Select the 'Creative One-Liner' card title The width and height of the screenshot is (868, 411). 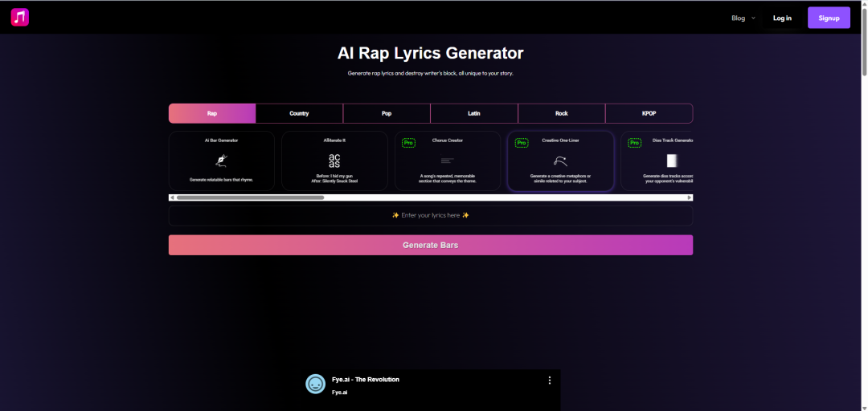click(x=560, y=140)
